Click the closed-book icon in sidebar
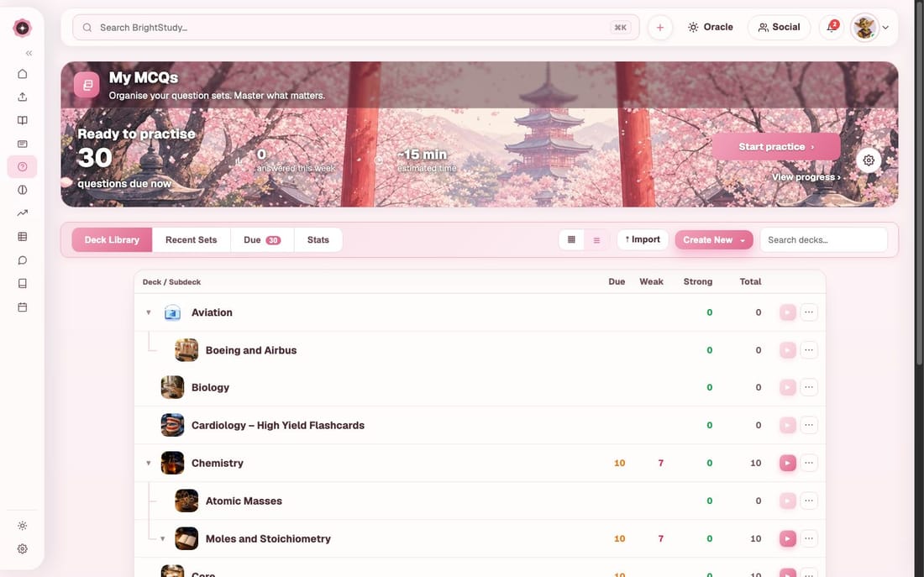 23,284
